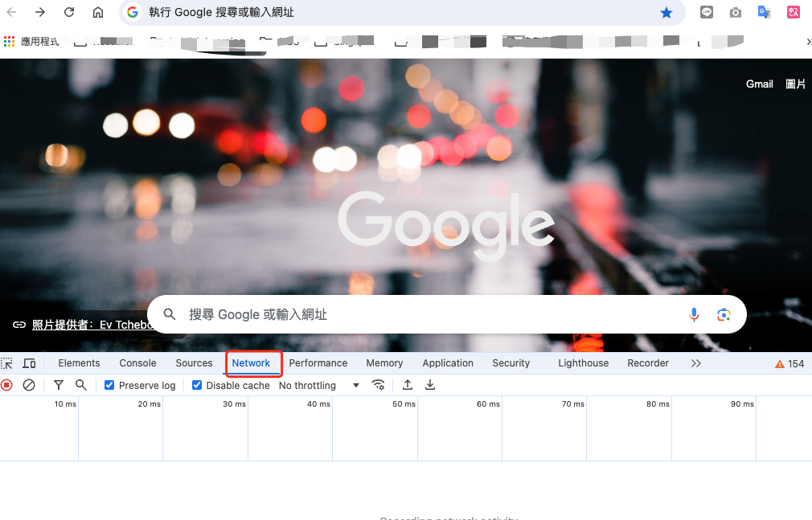The width and height of the screenshot is (812, 520).
Task: Go back with the browser back arrow
Action: (11, 12)
